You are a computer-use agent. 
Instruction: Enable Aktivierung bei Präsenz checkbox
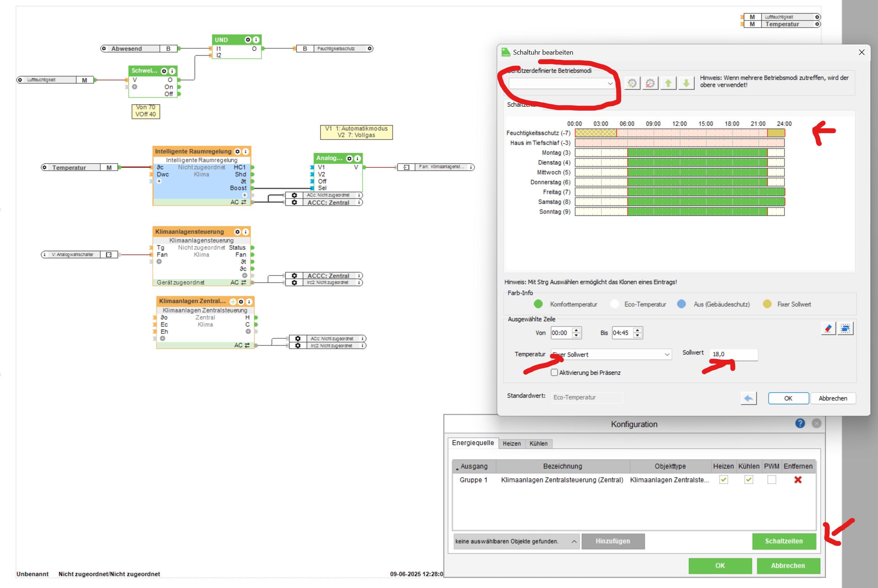coord(554,372)
